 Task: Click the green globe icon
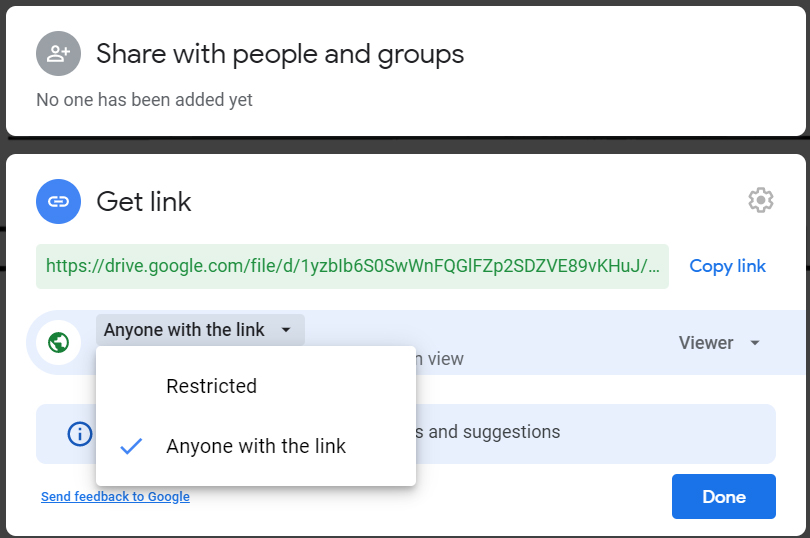click(58, 343)
